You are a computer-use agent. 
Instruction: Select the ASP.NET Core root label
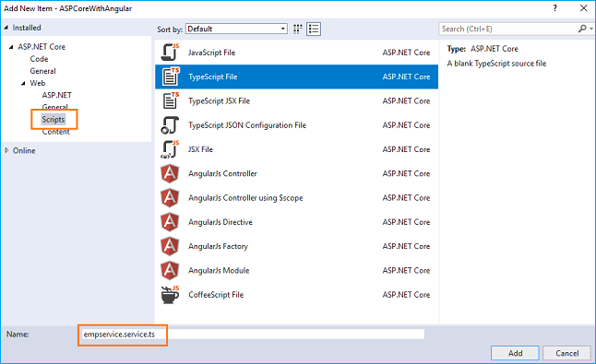[42, 47]
